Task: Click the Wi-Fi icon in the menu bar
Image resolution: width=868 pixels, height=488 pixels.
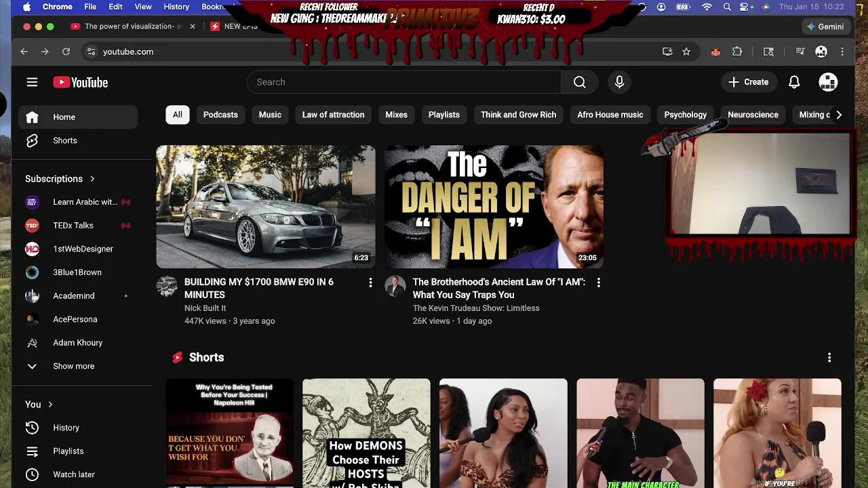Action: (707, 7)
